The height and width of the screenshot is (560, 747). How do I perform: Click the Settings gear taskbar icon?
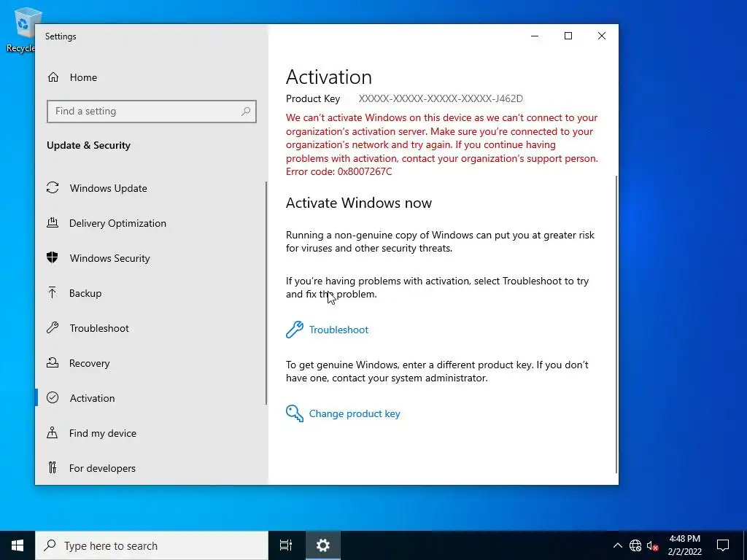pyautogui.click(x=322, y=545)
